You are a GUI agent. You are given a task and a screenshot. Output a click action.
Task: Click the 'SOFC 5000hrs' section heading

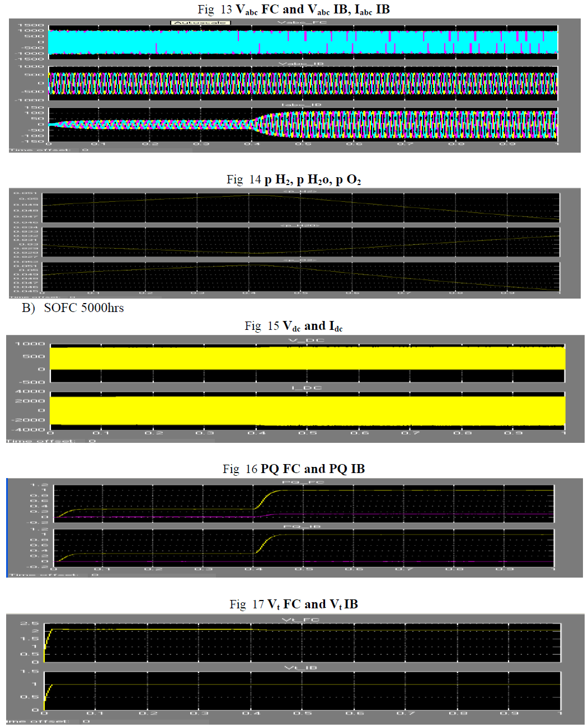point(83,308)
